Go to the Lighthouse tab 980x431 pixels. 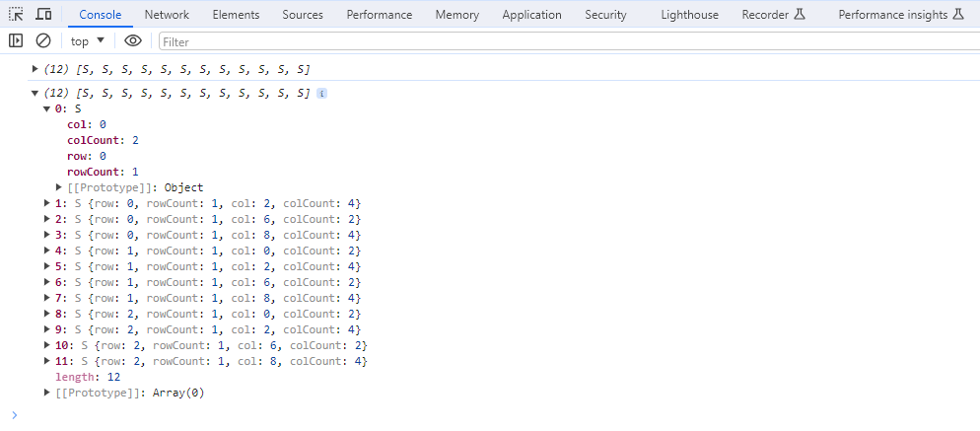tap(689, 15)
